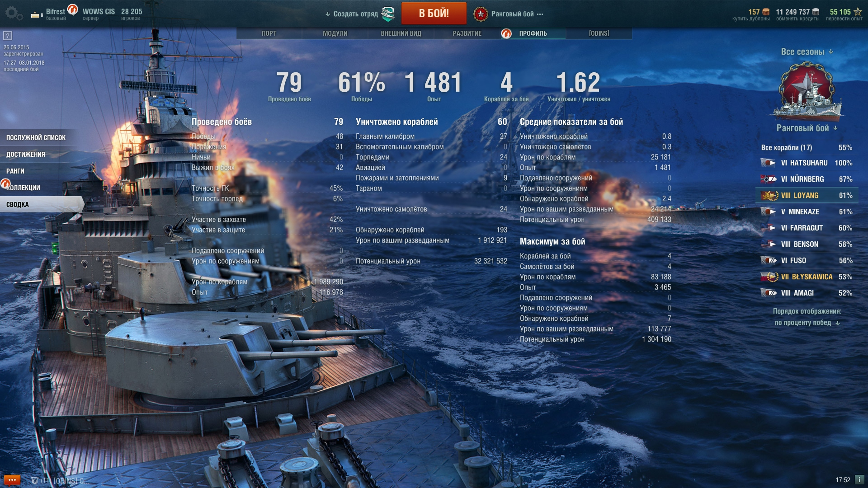The height and width of the screenshot is (488, 868).
Task: Click the free XP star icon
Action: coord(858,12)
